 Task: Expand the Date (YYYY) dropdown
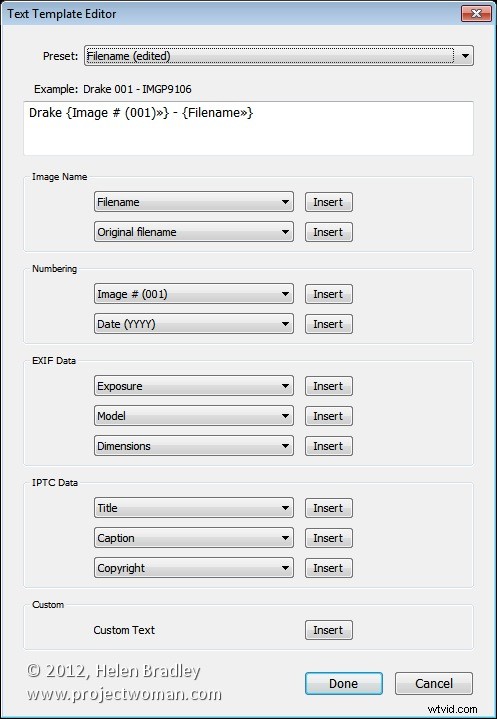point(193,324)
